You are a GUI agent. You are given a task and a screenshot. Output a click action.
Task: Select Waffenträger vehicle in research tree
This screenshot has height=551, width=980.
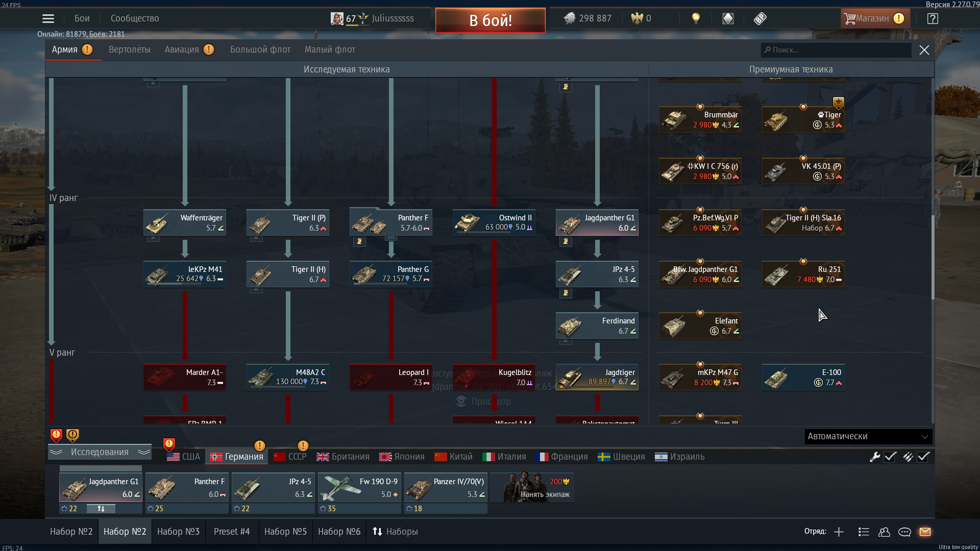click(x=185, y=222)
